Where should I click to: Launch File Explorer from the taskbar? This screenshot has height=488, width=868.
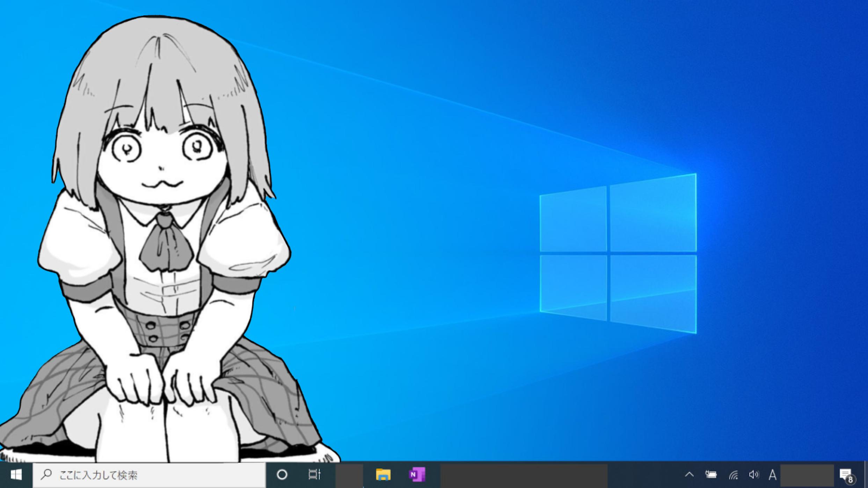pos(383,475)
